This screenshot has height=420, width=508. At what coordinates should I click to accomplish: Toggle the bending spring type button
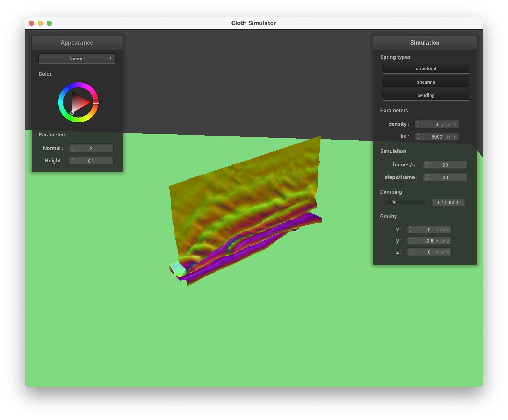426,95
